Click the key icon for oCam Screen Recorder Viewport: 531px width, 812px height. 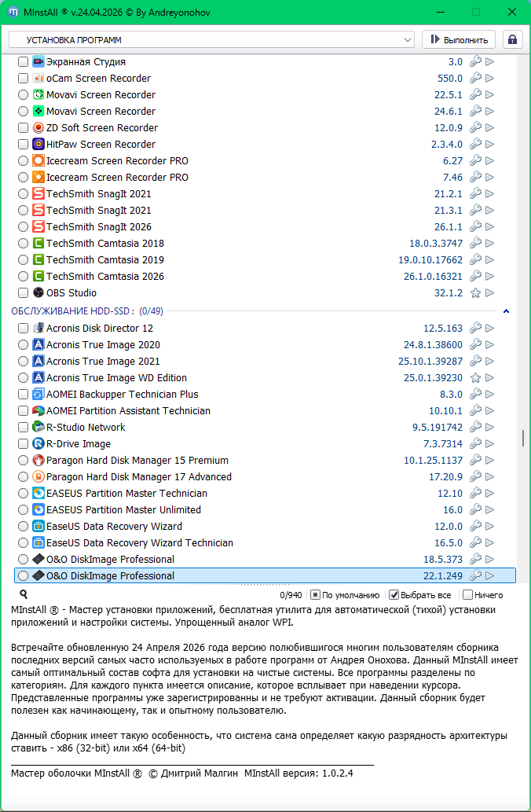(475, 79)
